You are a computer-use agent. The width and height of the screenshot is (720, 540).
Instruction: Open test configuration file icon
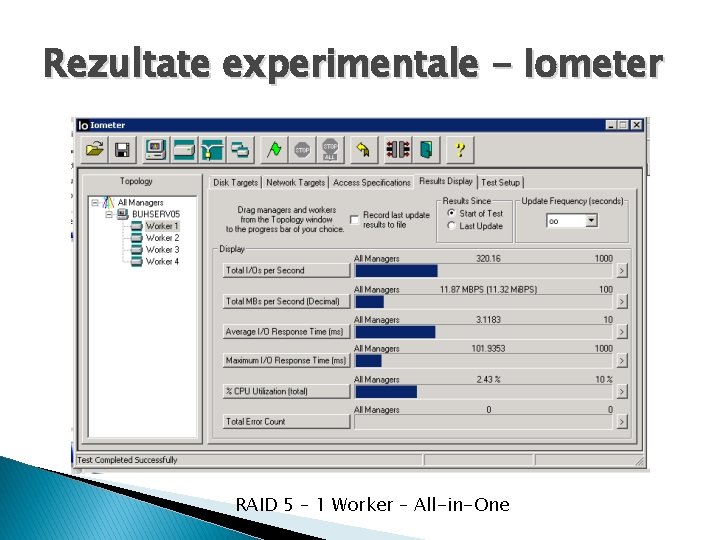click(x=95, y=150)
